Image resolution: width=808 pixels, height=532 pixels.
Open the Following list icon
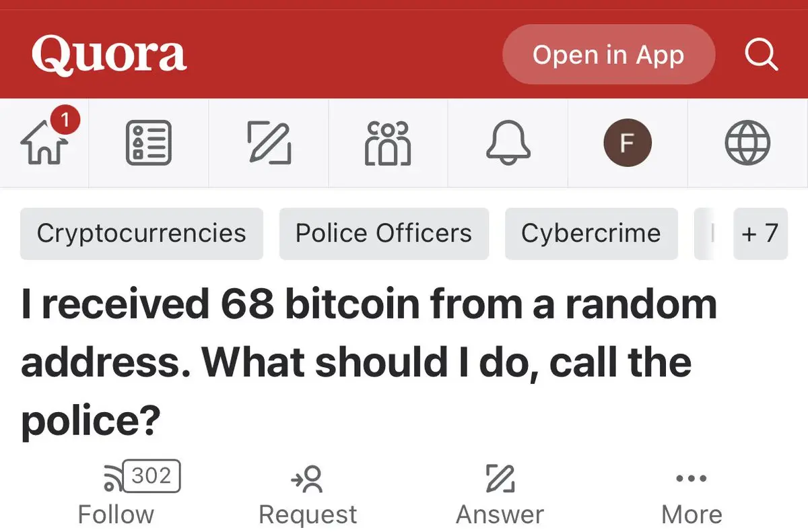(x=149, y=143)
